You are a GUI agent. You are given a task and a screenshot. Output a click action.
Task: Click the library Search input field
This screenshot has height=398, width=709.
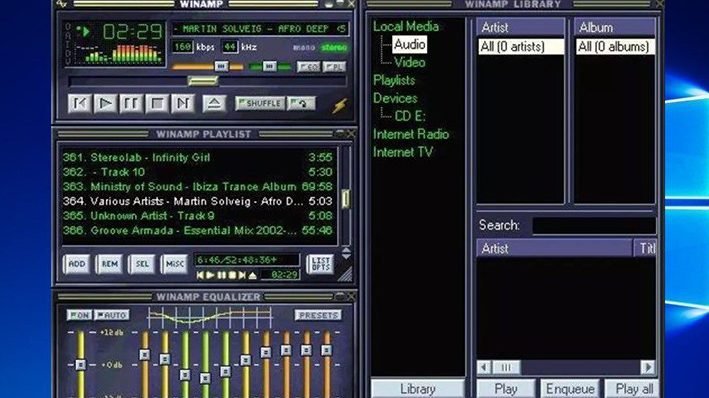[x=594, y=225]
